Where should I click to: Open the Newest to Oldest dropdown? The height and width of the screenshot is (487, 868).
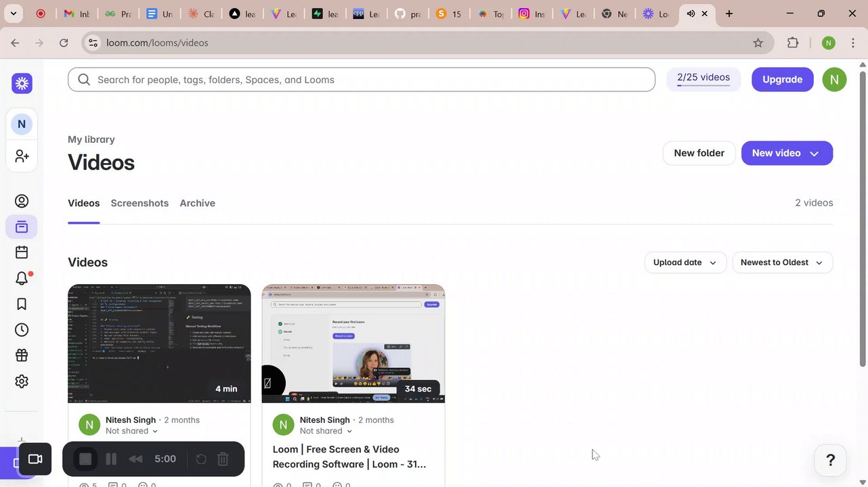(x=782, y=262)
